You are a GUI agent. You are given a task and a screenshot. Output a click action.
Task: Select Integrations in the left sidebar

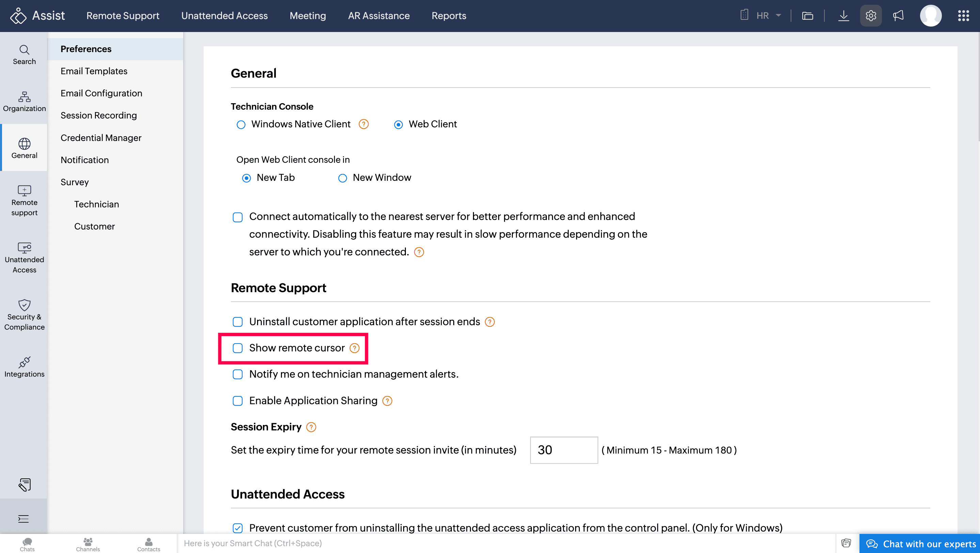point(25,367)
